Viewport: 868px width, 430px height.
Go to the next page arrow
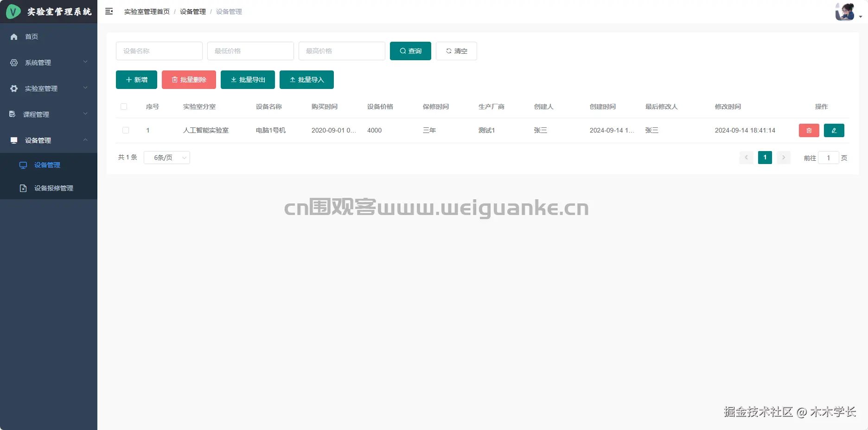point(784,158)
